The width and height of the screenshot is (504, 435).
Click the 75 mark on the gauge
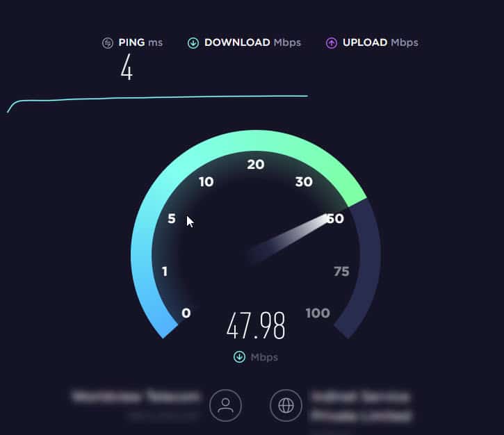(x=341, y=272)
